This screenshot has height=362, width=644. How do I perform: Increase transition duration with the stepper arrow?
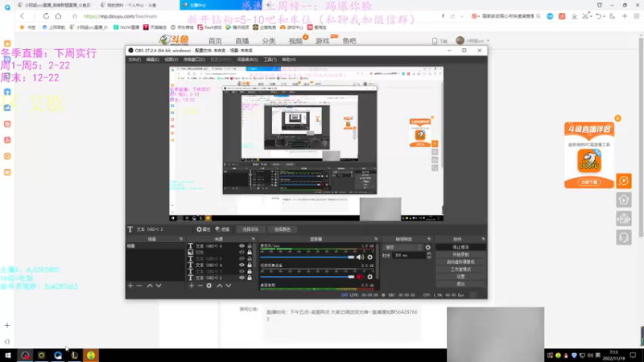click(429, 253)
